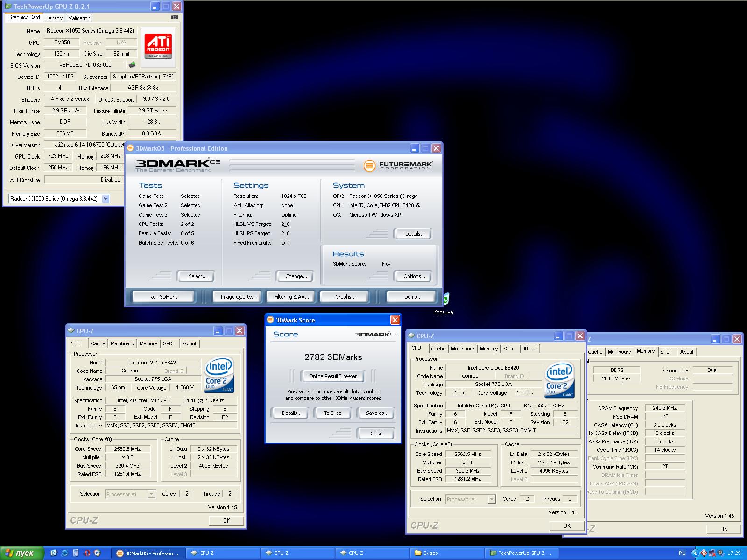
Task: Click OK in the right CPU-Z Memory window
Action: pyautogui.click(x=724, y=529)
